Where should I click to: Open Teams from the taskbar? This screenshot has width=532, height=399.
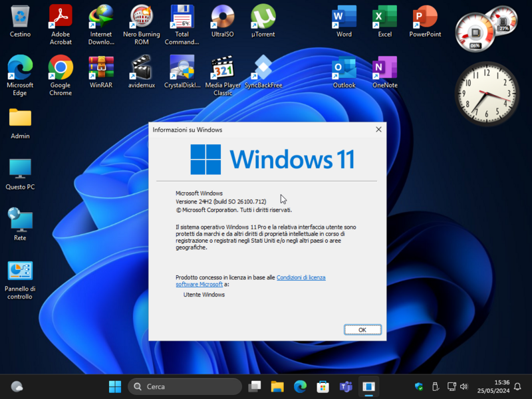[346, 386]
